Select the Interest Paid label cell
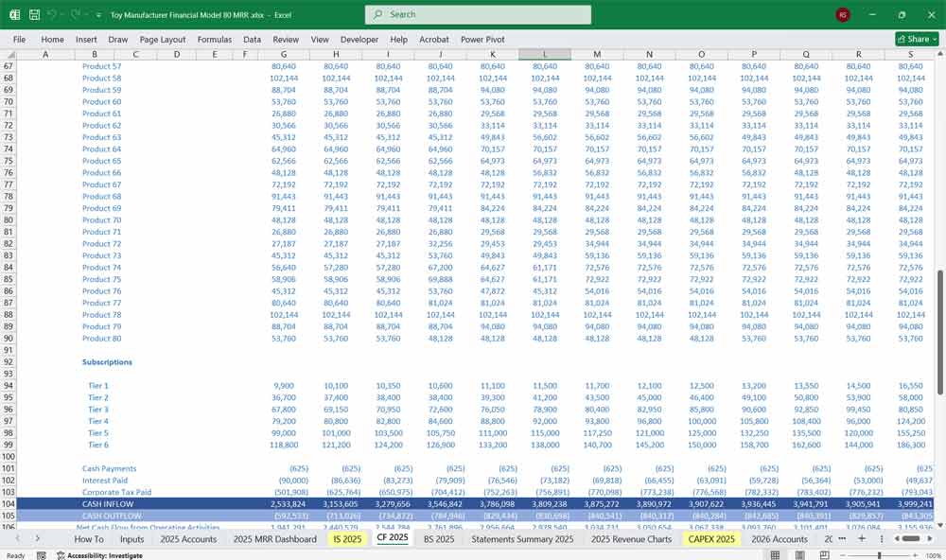The height and width of the screenshot is (560, 946). click(x=105, y=481)
